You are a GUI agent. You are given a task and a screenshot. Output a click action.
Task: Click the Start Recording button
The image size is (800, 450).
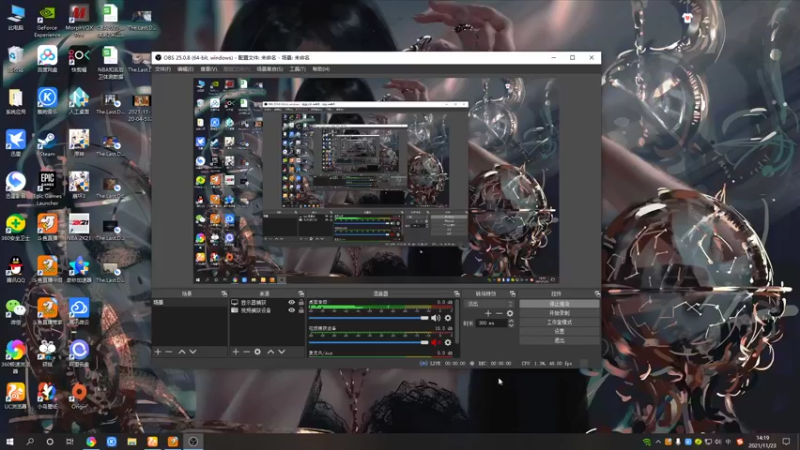point(559,313)
